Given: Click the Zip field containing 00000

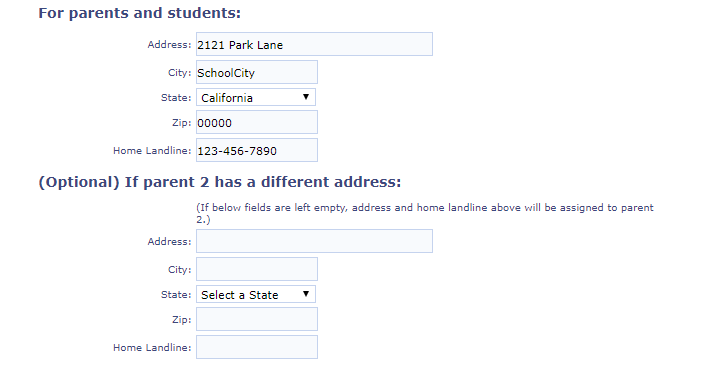Looking at the screenshot, I should point(257,122).
